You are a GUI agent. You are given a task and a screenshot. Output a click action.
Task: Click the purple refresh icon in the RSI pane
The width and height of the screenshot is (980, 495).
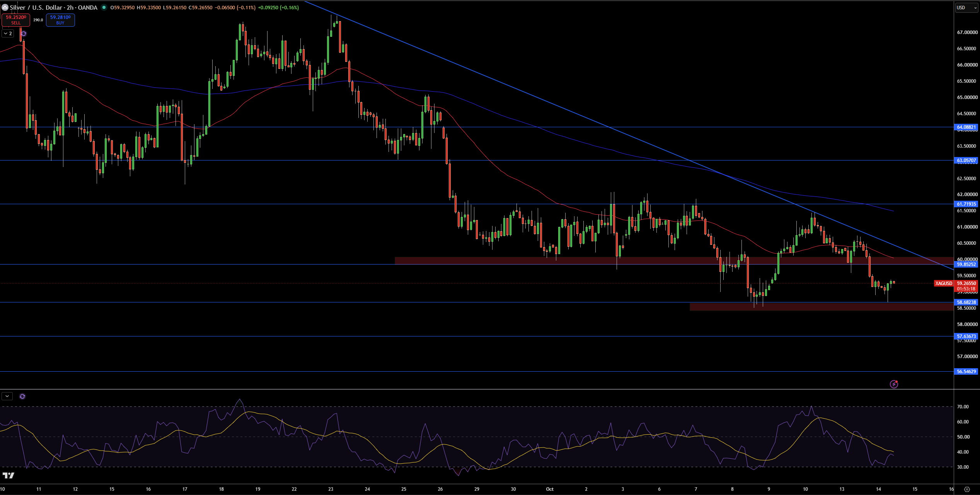point(22,396)
